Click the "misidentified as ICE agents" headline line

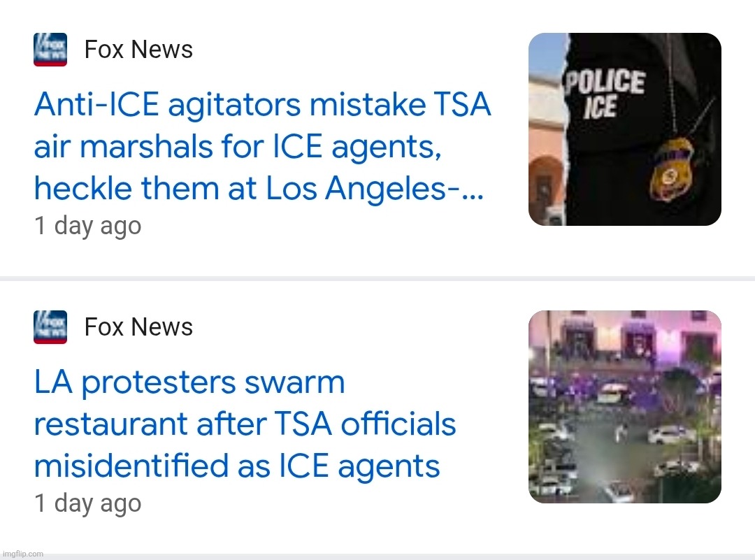(x=237, y=466)
